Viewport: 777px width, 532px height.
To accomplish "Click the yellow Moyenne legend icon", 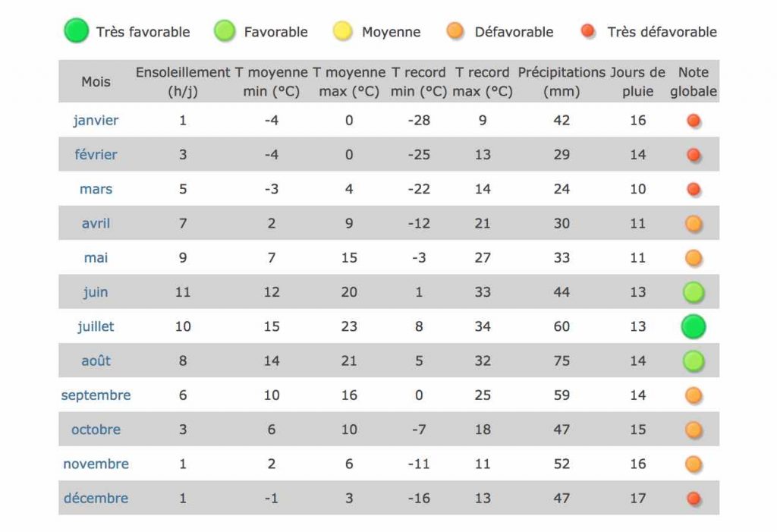I will click(x=342, y=31).
